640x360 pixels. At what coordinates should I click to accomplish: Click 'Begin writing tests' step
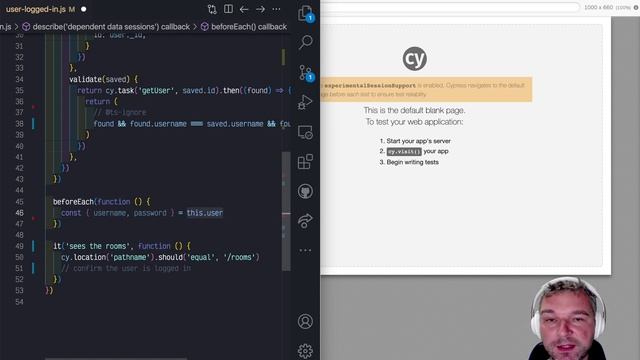coord(412,162)
